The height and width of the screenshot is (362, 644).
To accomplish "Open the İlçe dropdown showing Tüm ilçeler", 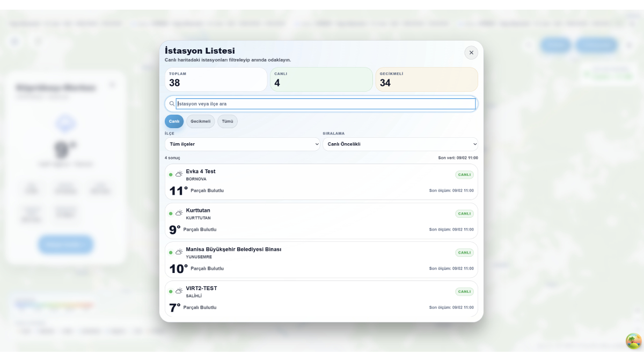I will click(x=242, y=144).
